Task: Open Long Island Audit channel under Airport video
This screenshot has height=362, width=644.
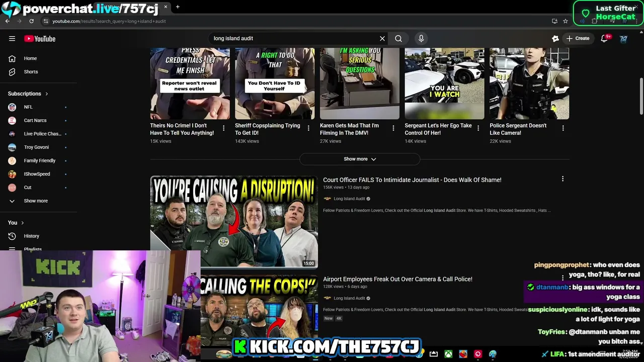Action: 349,298
